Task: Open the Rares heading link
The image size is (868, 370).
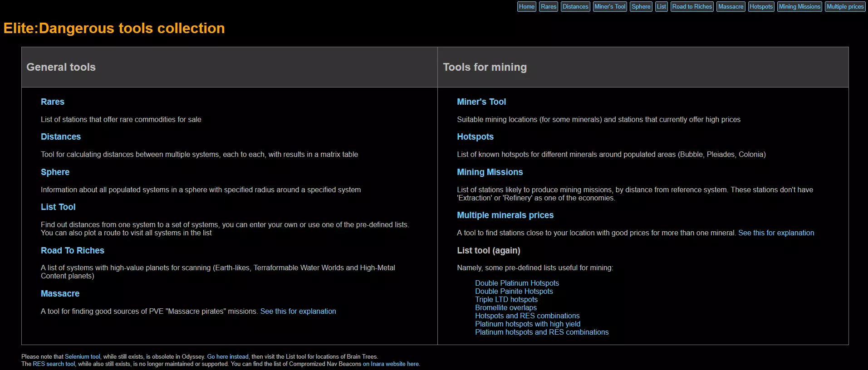Action: tap(53, 102)
